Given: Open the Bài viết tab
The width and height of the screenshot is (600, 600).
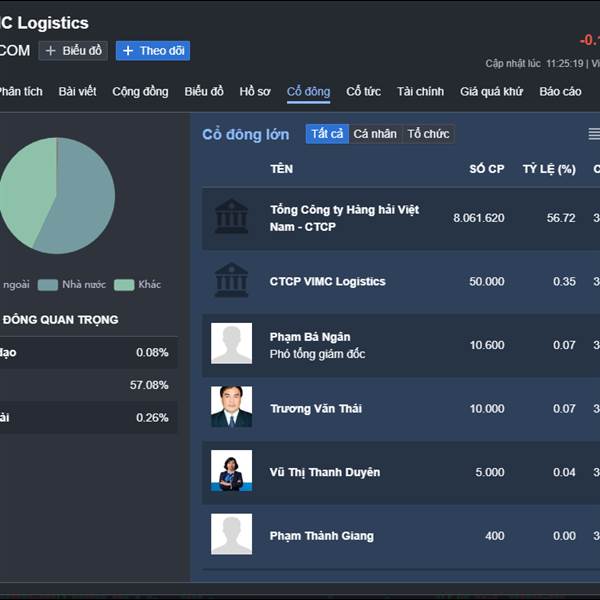Looking at the screenshot, I should click(x=77, y=91).
